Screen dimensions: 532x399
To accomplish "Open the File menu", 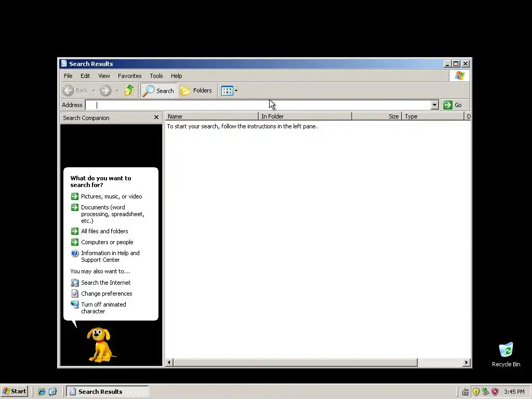I will pyautogui.click(x=68, y=76).
